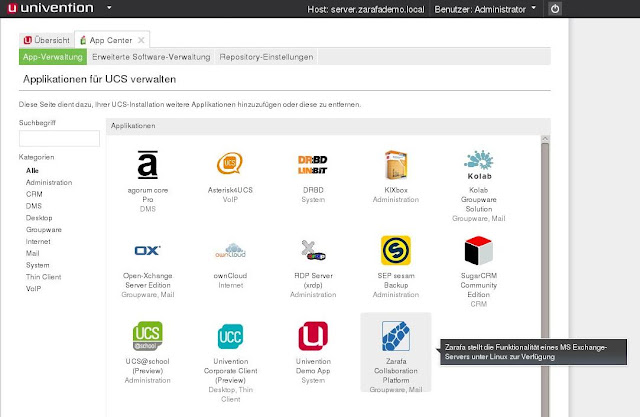Open the univention header dropdown arrow

point(109,7)
